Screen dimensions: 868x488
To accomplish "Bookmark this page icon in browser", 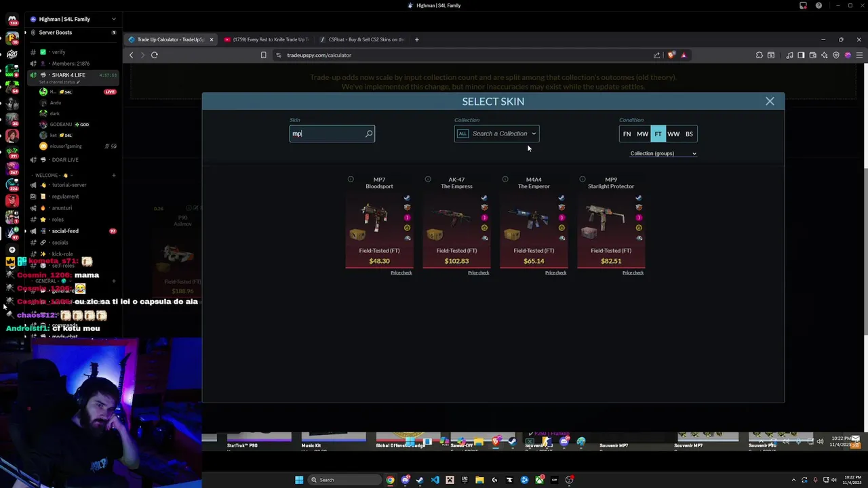I will (x=263, y=55).
